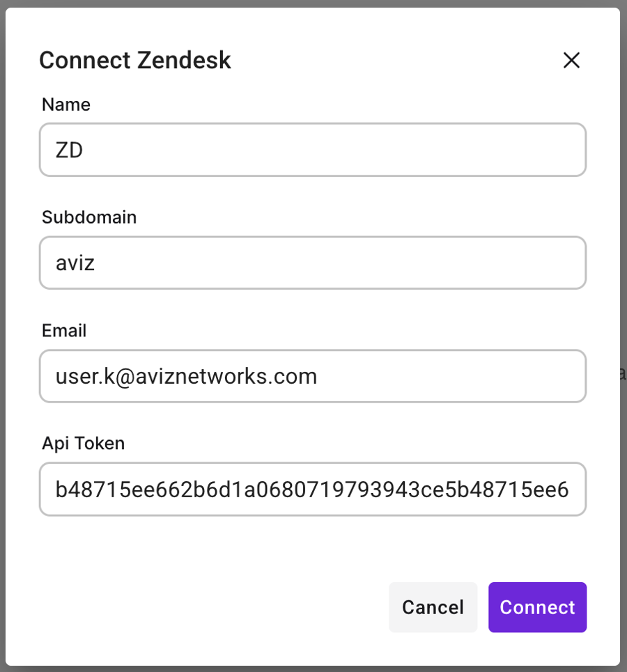Dismiss dialog with the gray Cancel button
Image resolution: width=627 pixels, height=672 pixels.
(x=433, y=607)
